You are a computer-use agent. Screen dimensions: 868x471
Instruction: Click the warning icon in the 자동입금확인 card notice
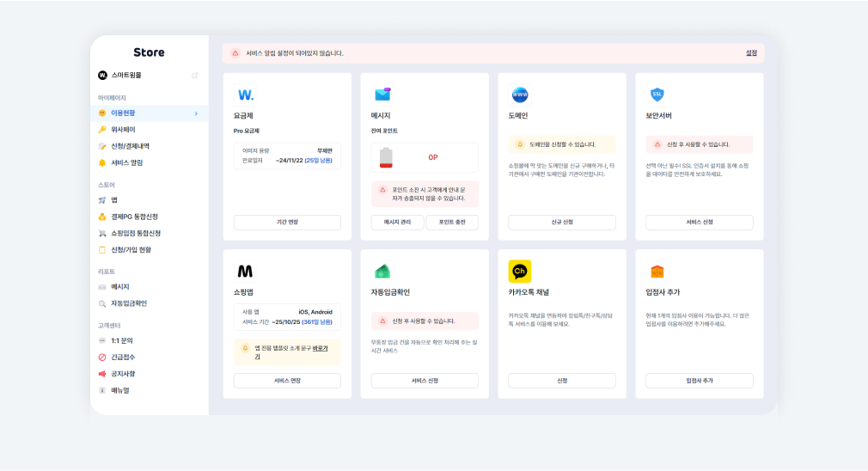pyautogui.click(x=382, y=321)
